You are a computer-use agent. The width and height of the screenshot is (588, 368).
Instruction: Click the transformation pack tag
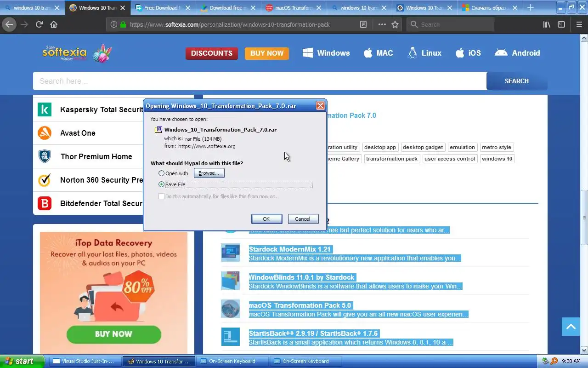pyautogui.click(x=392, y=159)
